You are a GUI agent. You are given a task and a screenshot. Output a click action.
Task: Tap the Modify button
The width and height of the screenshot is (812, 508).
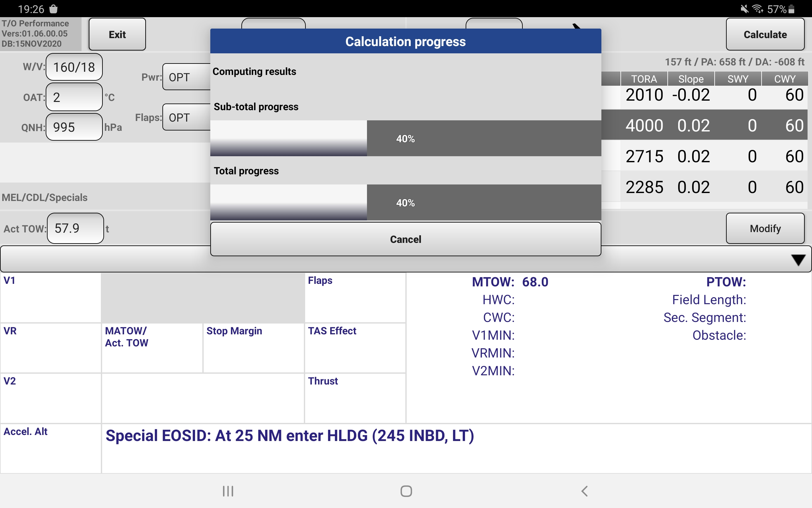point(765,229)
